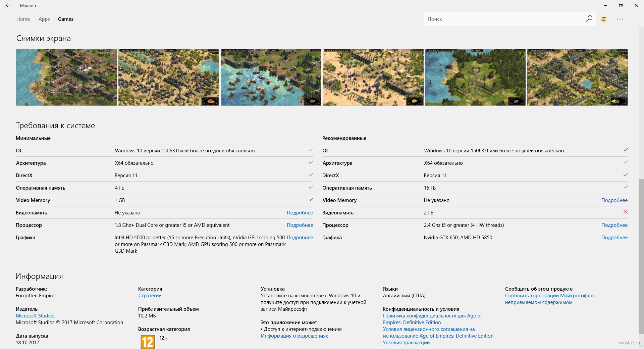Image resolution: width=644 pixels, height=349 pixels.
Task: Go back with the arrow icon
Action: [8, 5]
